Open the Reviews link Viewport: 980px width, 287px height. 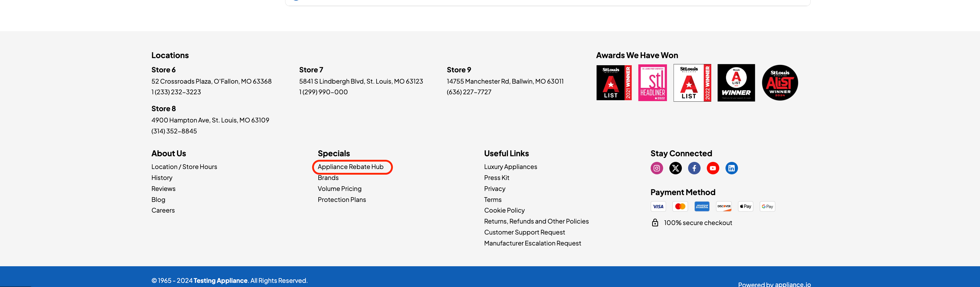pos(163,189)
